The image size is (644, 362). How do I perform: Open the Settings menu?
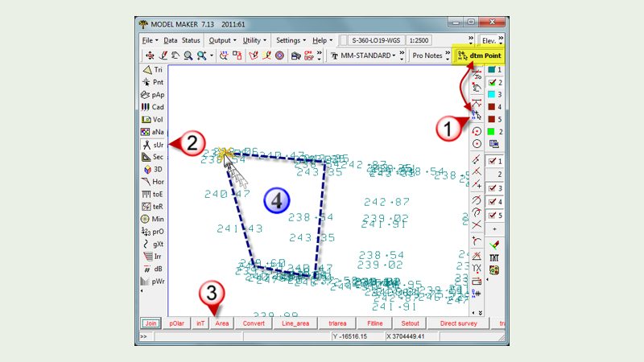[x=291, y=40]
